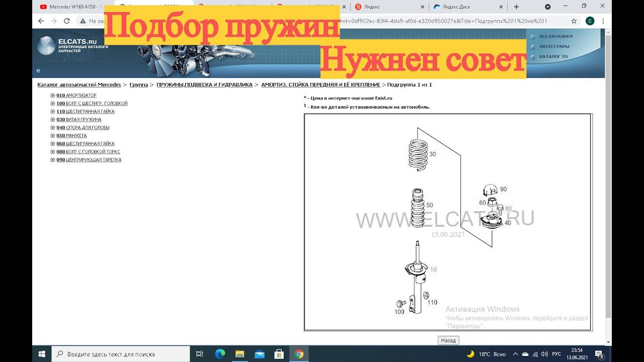Open the 060 ШЕСТИГРАННАЯ ГАЙКА part link
Image resolution: width=644 pixels, height=362 pixels.
click(x=86, y=144)
